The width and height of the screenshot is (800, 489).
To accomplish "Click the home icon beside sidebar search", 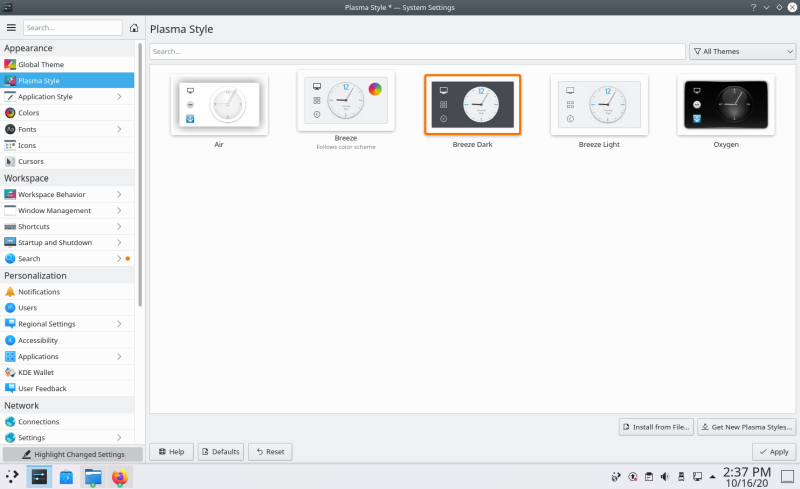I will (x=134, y=28).
